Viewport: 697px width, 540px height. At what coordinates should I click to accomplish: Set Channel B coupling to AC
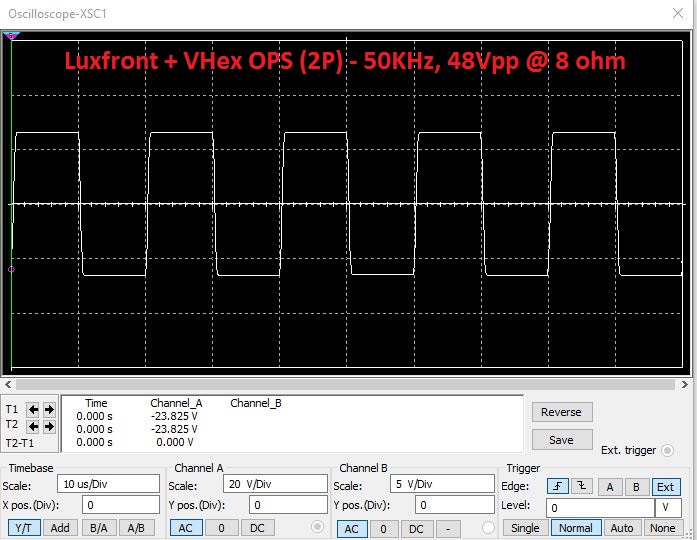click(x=352, y=529)
